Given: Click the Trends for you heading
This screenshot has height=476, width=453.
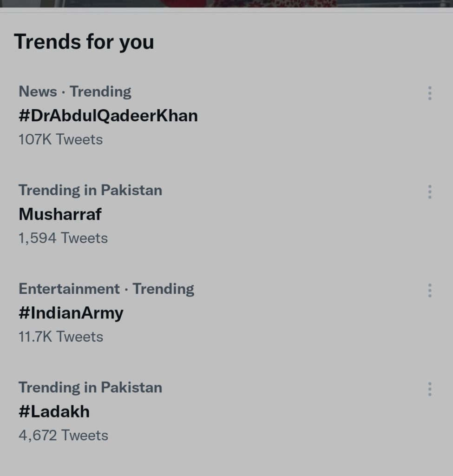Looking at the screenshot, I should point(84,42).
